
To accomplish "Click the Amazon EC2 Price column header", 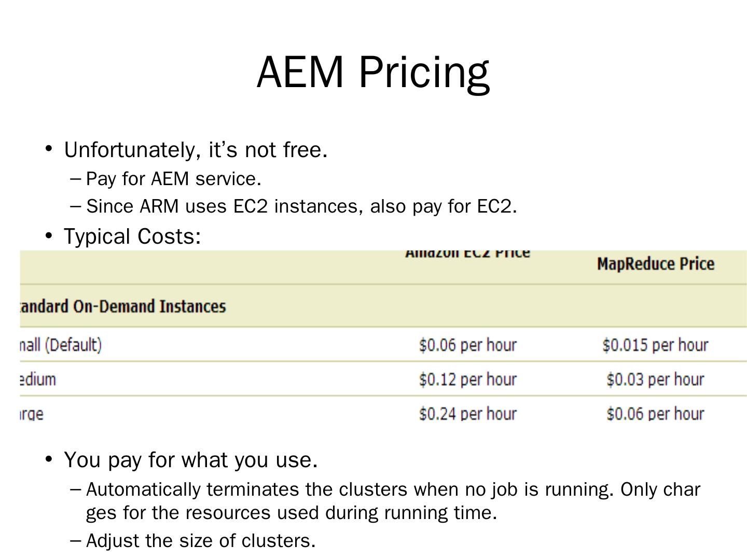I will (x=467, y=254).
